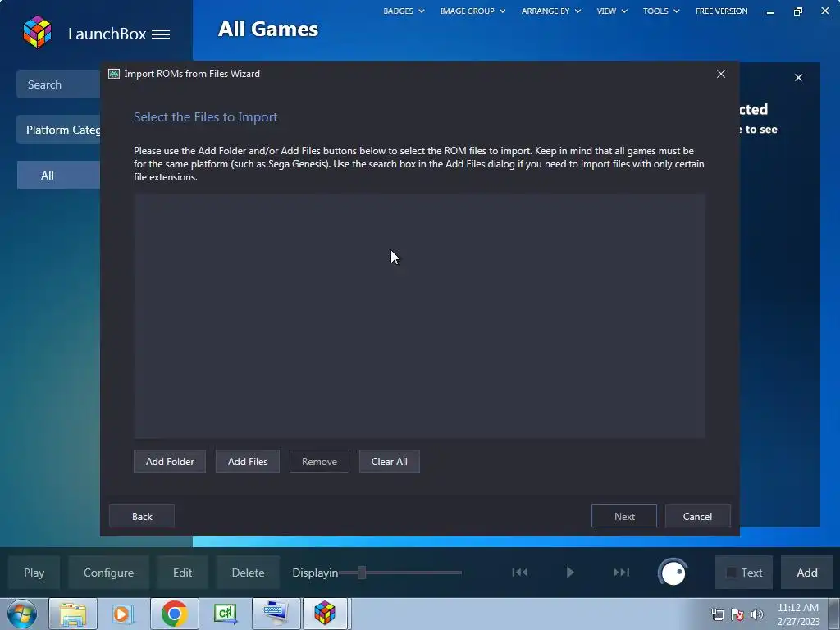Open the Image Group dropdown menu
Viewport: 840px width, 630px height.
[472, 11]
